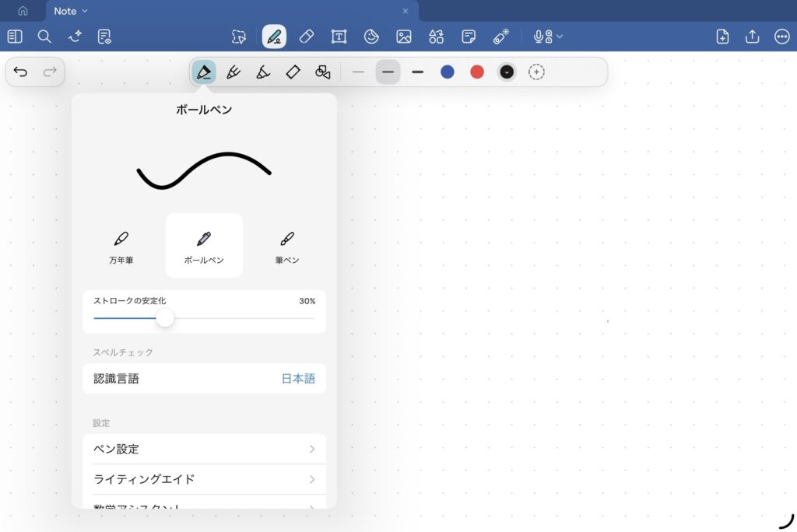Click the undo arrow button
The height and width of the screenshot is (532, 797).
[21, 72]
